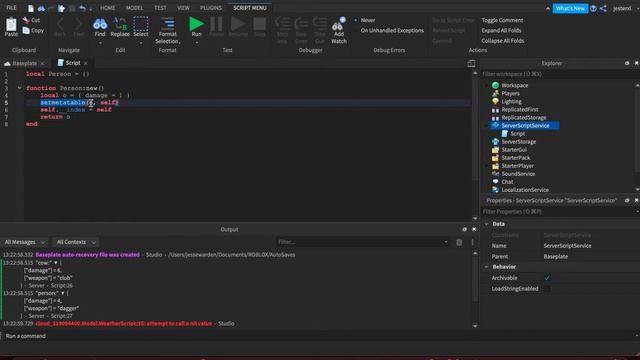Switch to the MODEL ribbon tab

[x=134, y=8]
